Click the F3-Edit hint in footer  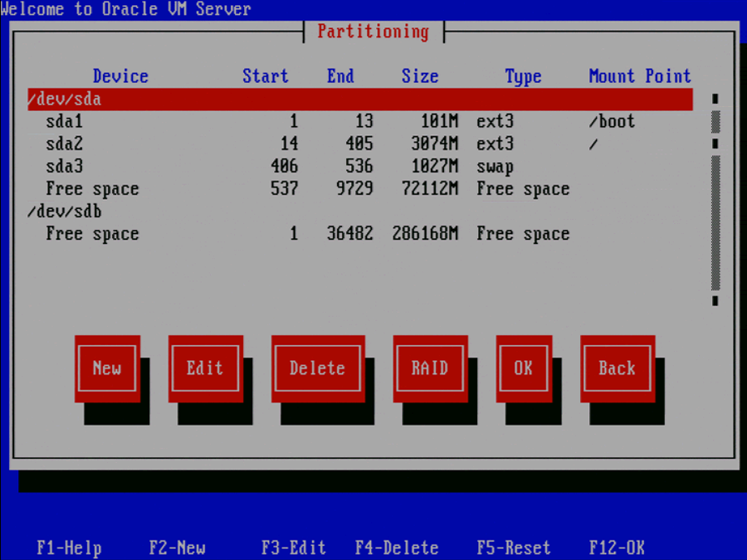click(x=294, y=548)
